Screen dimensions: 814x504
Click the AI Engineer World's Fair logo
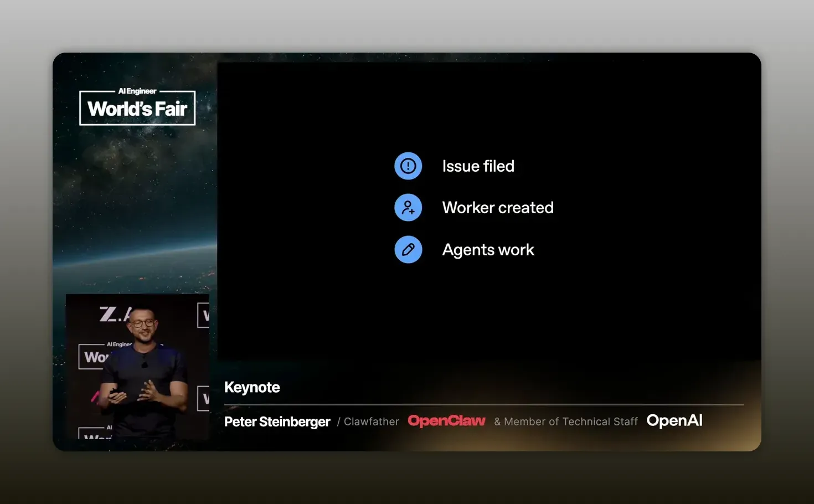137,107
